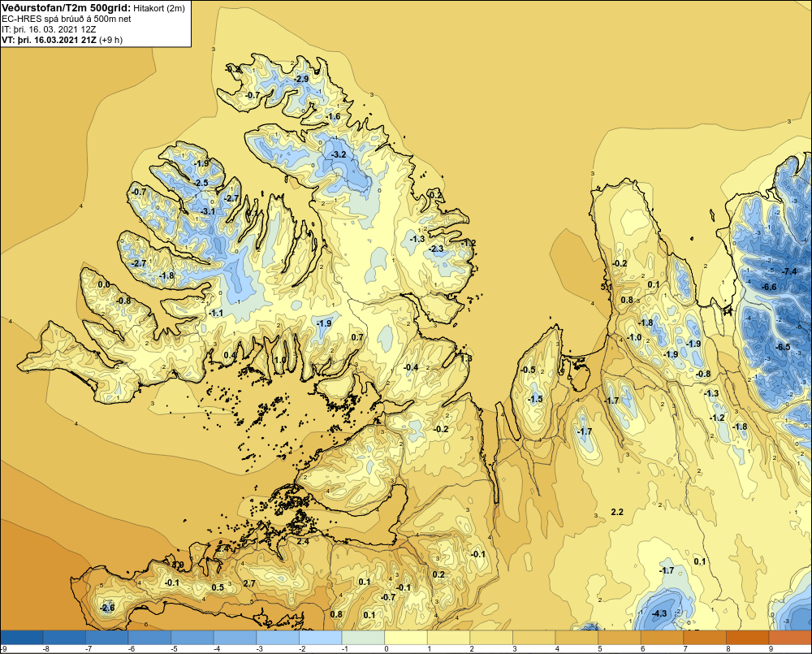The image size is (812, 654).
Task: Click the '5' label on the color scale
Action: click(x=600, y=649)
